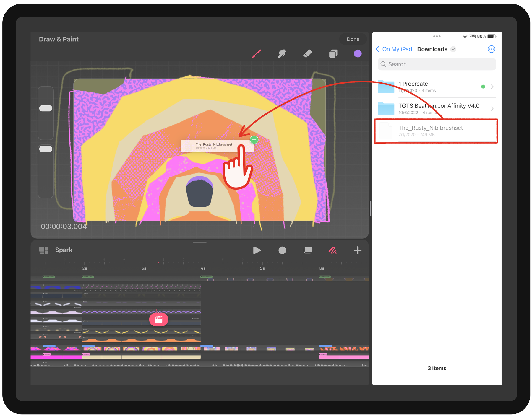
Task: Select the Eraser tool
Action: coord(308,53)
